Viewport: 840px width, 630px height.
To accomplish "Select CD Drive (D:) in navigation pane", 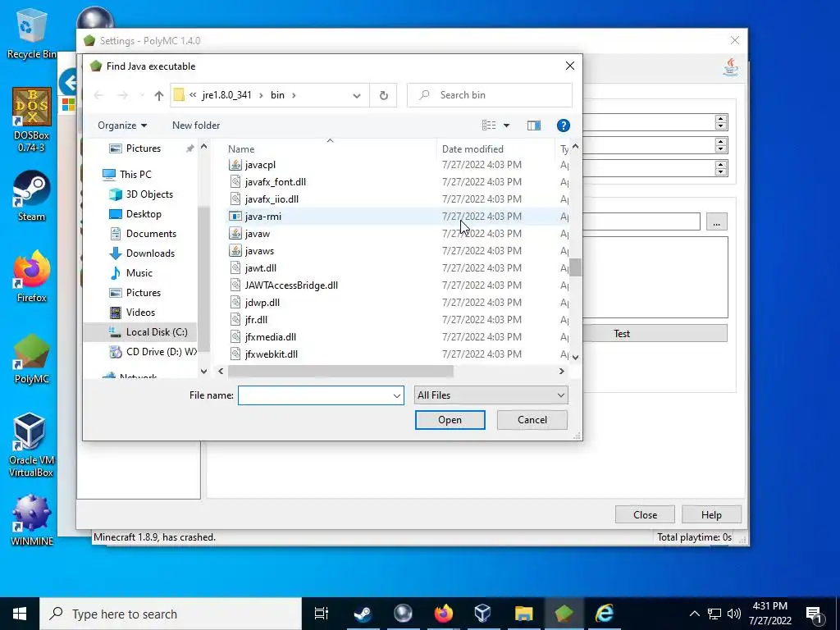I will [x=153, y=351].
